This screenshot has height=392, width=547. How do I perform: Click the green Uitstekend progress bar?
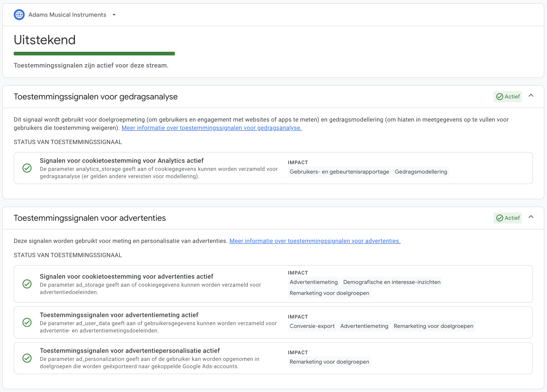click(94, 54)
